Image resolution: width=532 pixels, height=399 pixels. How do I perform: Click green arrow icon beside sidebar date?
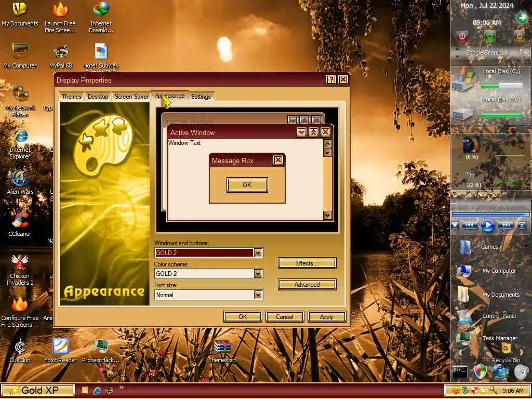click(522, 18)
